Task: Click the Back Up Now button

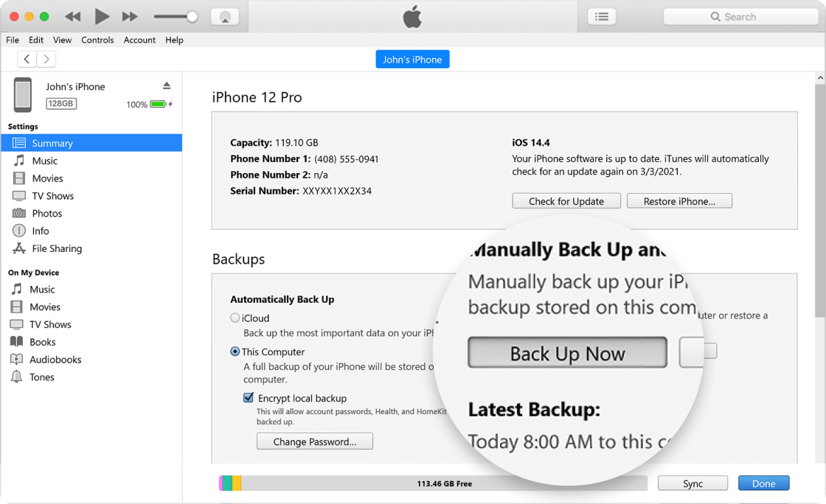Action: click(567, 354)
